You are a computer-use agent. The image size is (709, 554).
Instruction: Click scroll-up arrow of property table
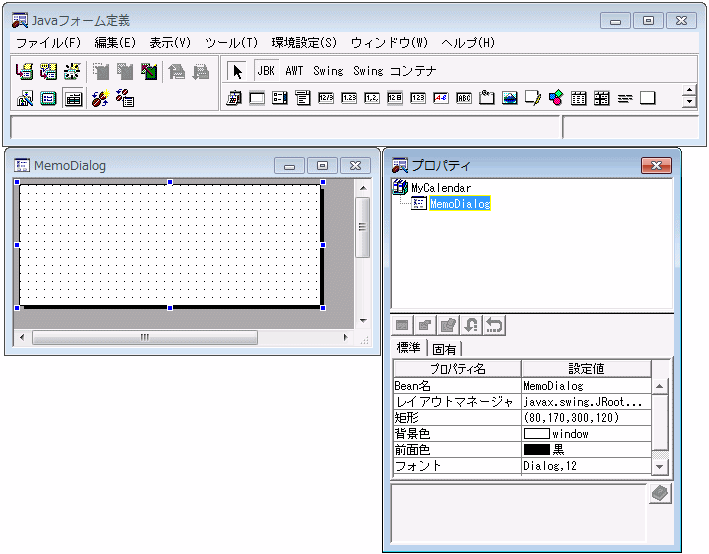coord(660,386)
